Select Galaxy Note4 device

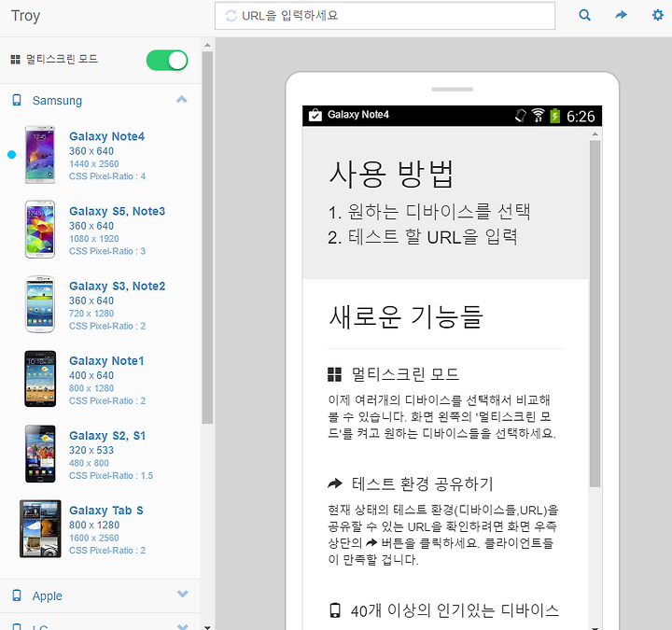(x=100, y=155)
